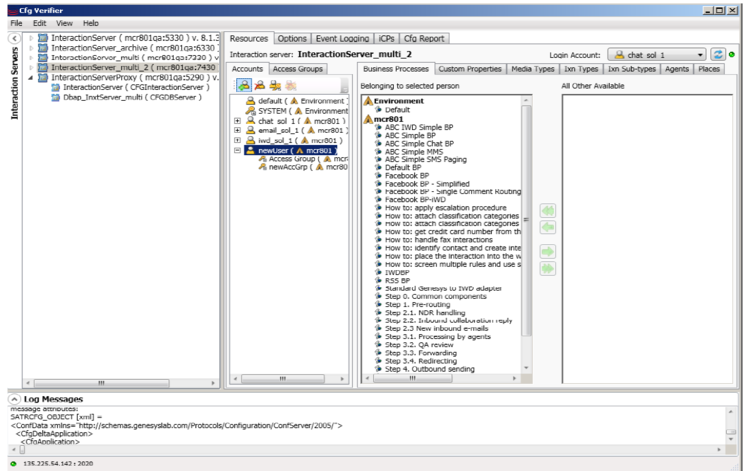Screen dimensions: 750x471
Task: Switch to the iCPs tab
Action: click(386, 39)
